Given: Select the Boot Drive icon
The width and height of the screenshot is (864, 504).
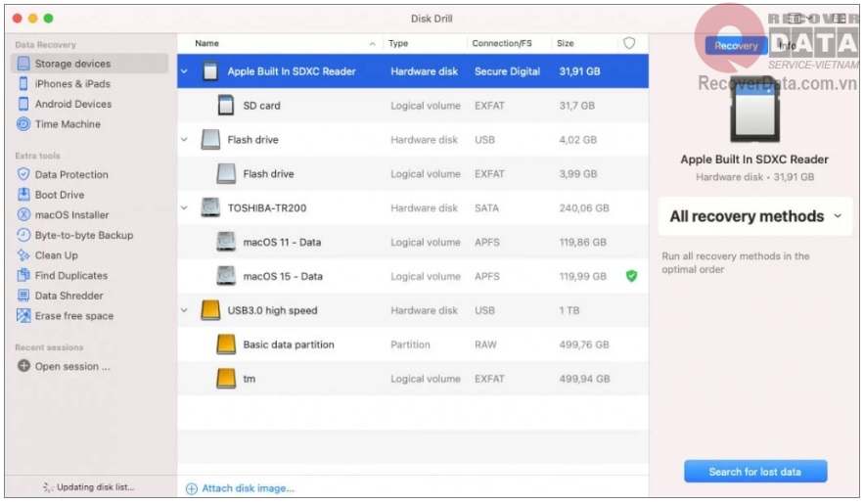Looking at the screenshot, I should 23,195.
